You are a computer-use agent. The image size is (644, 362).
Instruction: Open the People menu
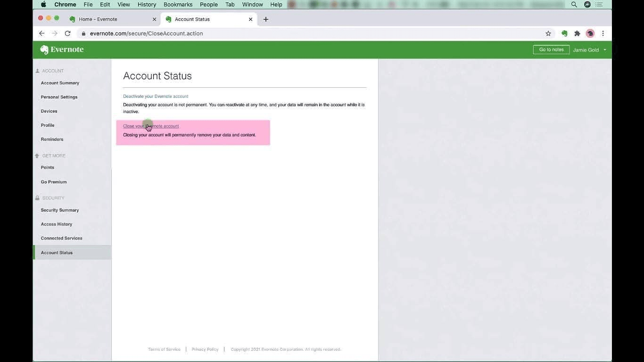(208, 4)
